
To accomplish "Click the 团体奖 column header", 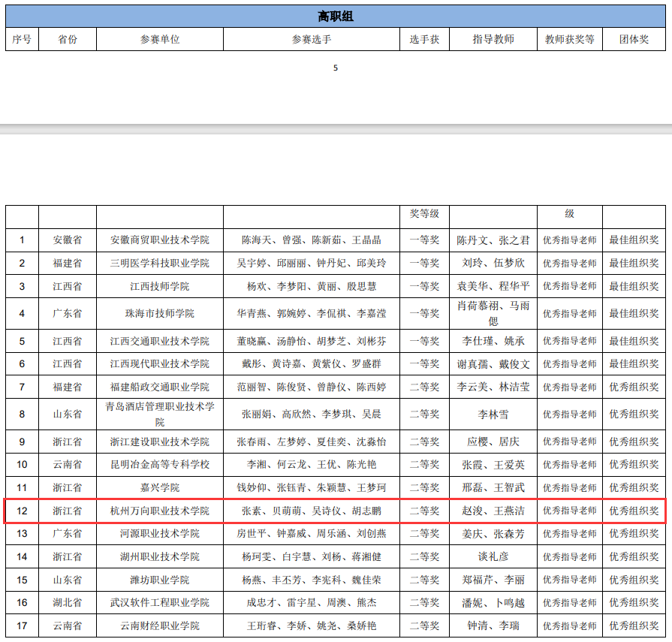I will coord(634,39).
